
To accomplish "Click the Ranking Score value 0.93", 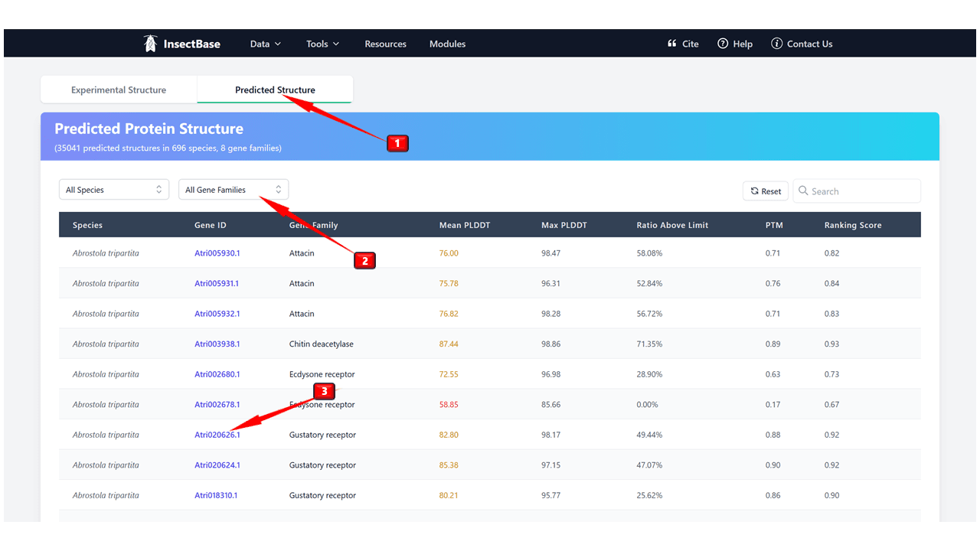I will [x=831, y=344].
